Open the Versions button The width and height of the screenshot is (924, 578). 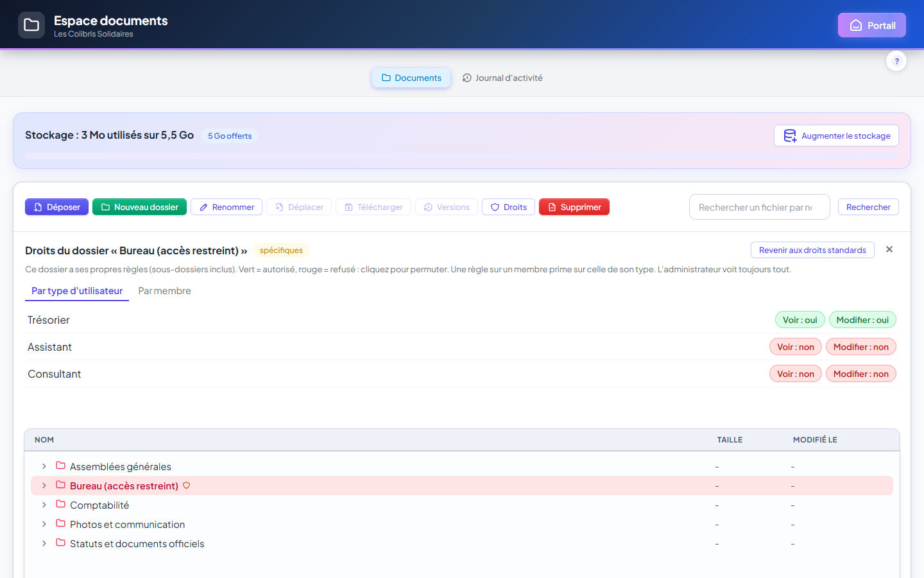pyautogui.click(x=447, y=207)
